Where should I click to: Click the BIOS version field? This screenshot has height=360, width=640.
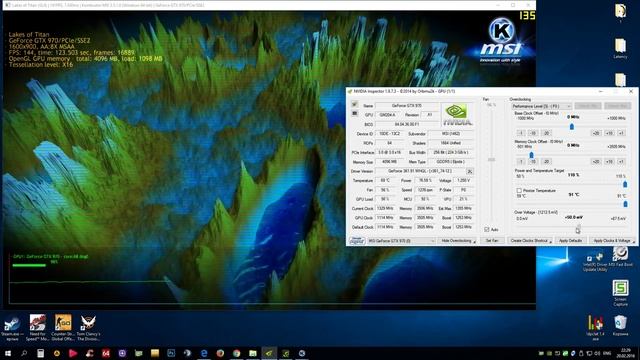click(407, 124)
